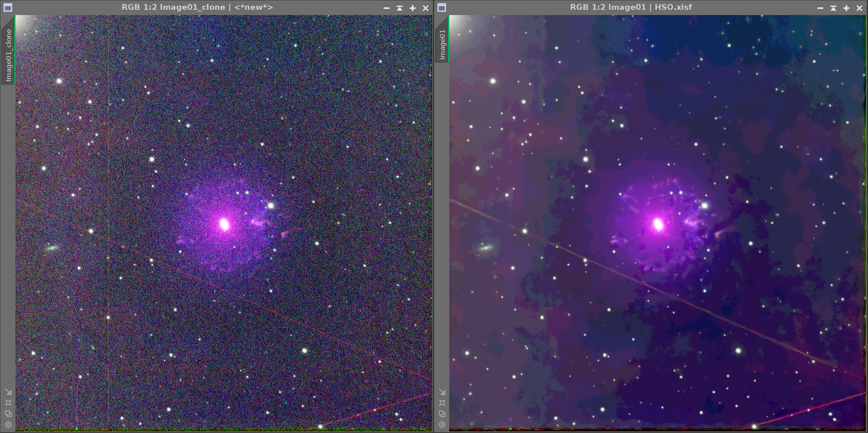Viewport: 868px width, 433px height.
Task: Close the Image01_clone window
Action: [x=426, y=8]
